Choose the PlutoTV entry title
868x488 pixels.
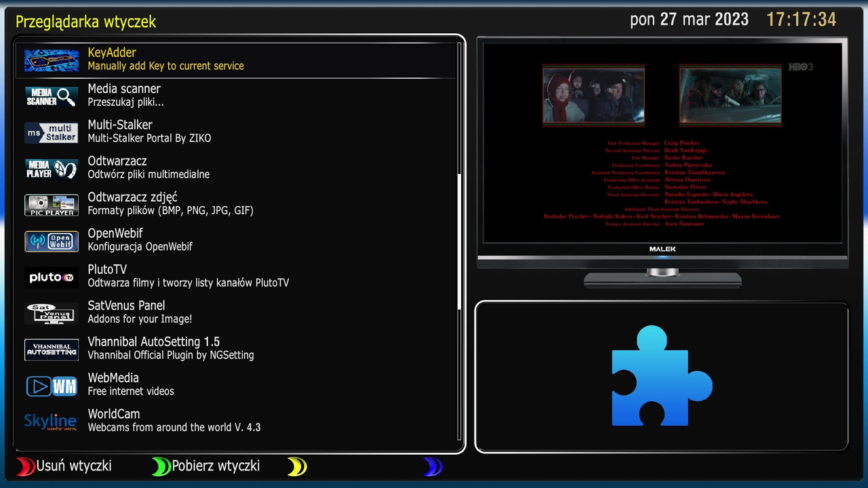click(107, 270)
